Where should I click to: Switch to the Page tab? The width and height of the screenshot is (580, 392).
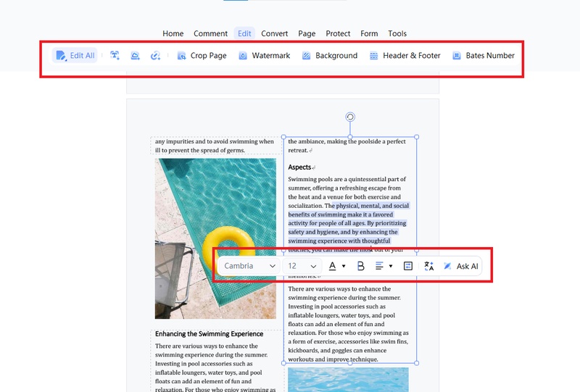(307, 33)
